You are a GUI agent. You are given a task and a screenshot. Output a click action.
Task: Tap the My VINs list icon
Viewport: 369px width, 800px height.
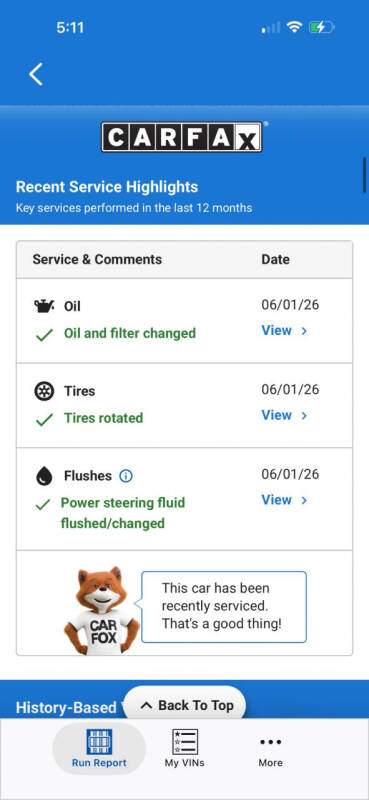pos(185,741)
